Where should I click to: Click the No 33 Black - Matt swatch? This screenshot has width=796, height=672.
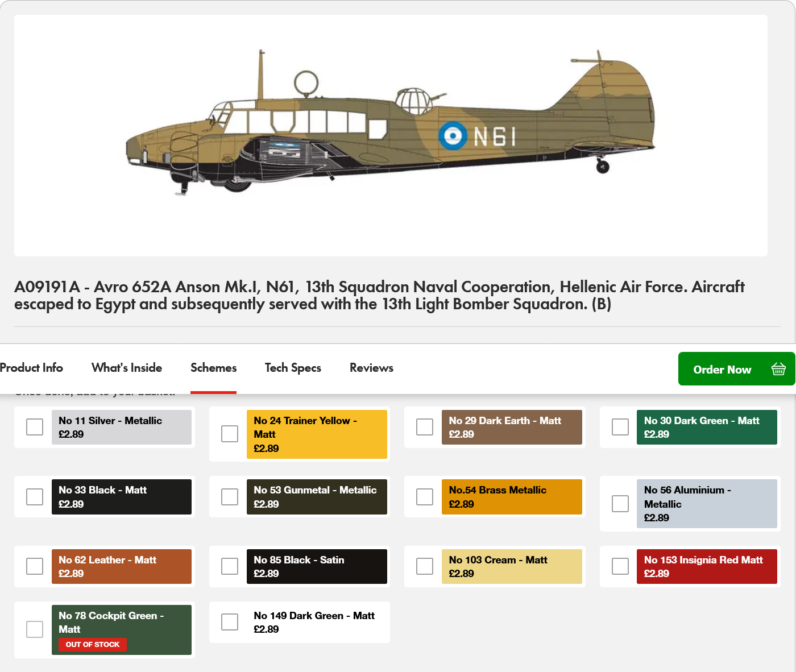[122, 497]
